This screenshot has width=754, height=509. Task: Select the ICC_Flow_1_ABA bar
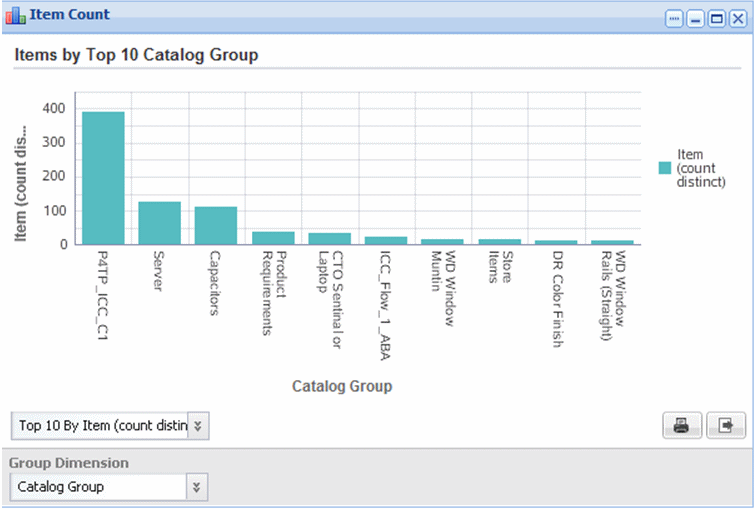(386, 241)
